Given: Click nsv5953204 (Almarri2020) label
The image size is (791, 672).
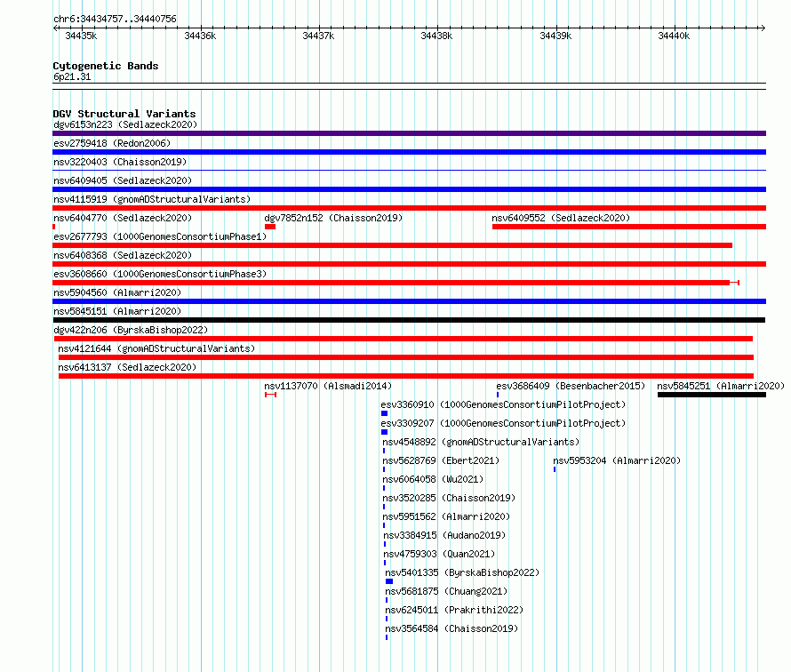Looking at the screenshot, I should pyautogui.click(x=617, y=460).
